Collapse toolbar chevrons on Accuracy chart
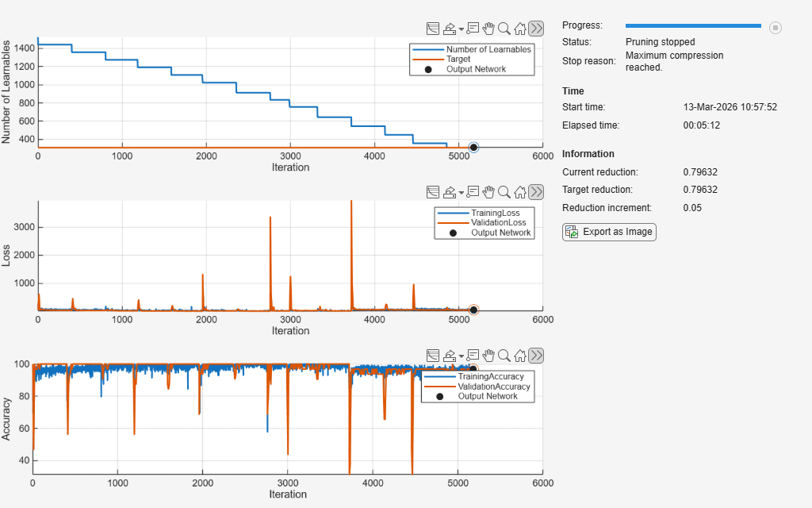This screenshot has width=812, height=508. 536,356
